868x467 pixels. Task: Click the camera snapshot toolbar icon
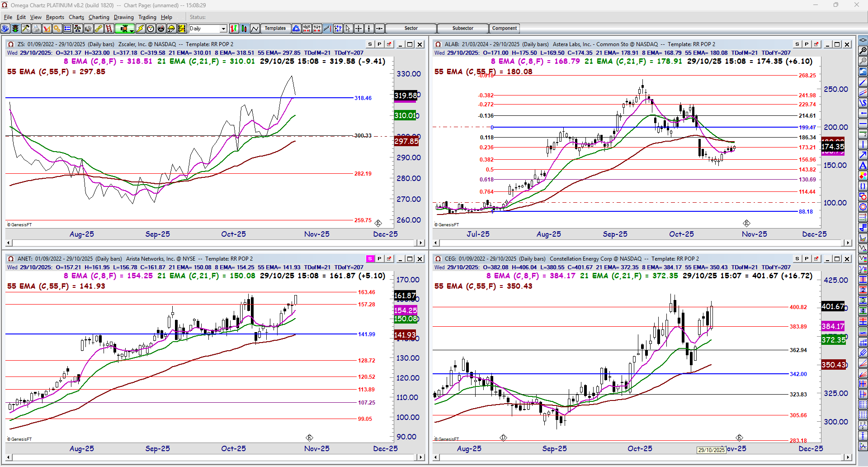click(x=88, y=29)
